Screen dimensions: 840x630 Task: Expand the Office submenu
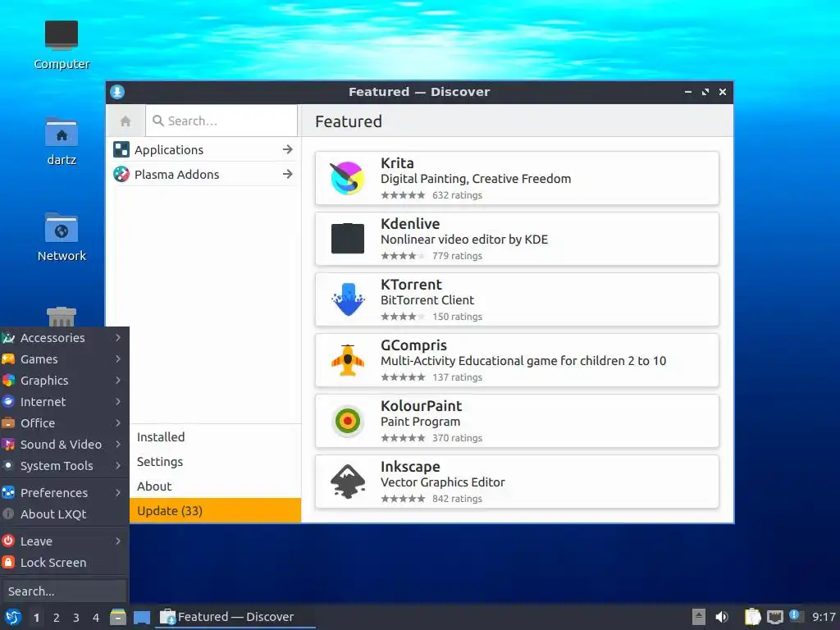click(x=64, y=423)
